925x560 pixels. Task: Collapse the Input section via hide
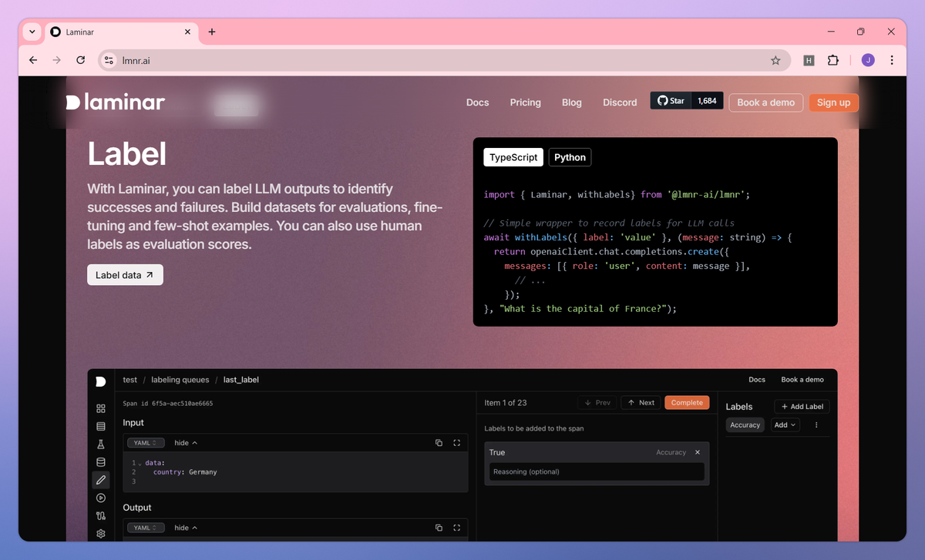click(186, 443)
